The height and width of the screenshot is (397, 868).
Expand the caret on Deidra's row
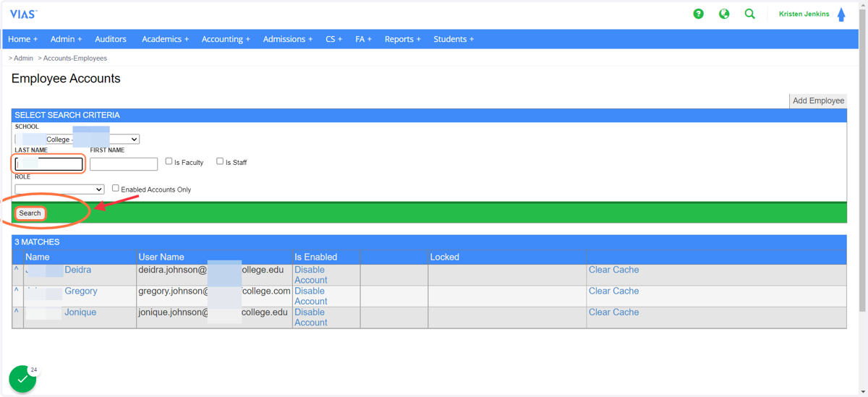[x=17, y=270]
